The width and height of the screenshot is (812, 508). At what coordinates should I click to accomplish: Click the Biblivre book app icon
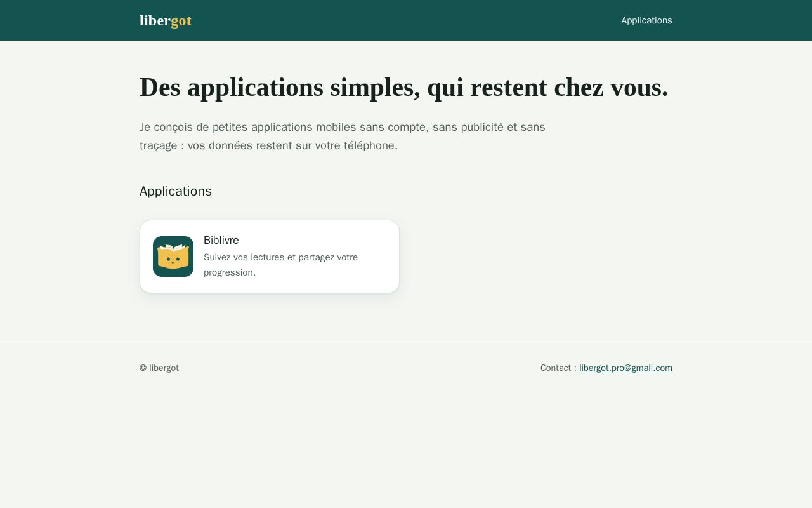pos(173,257)
